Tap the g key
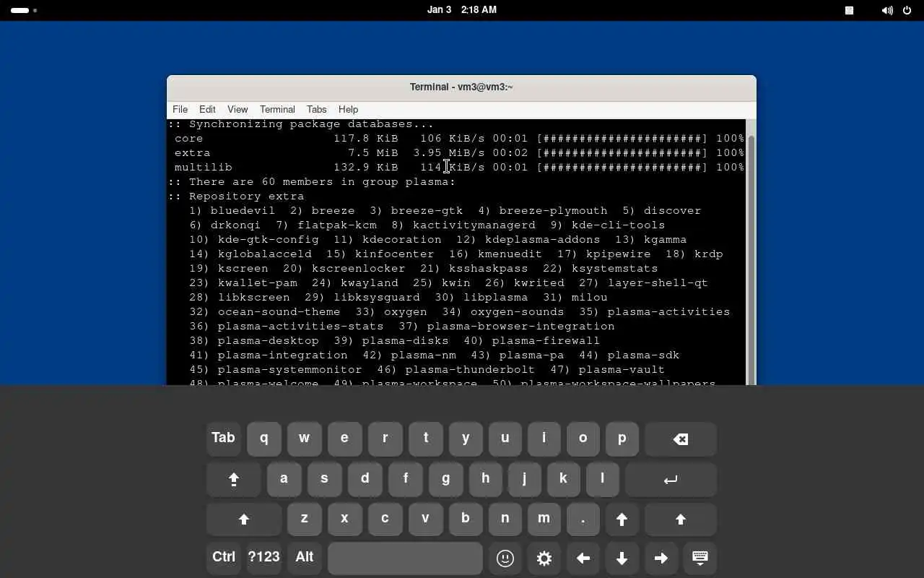This screenshot has height=578, width=924. coord(446,479)
